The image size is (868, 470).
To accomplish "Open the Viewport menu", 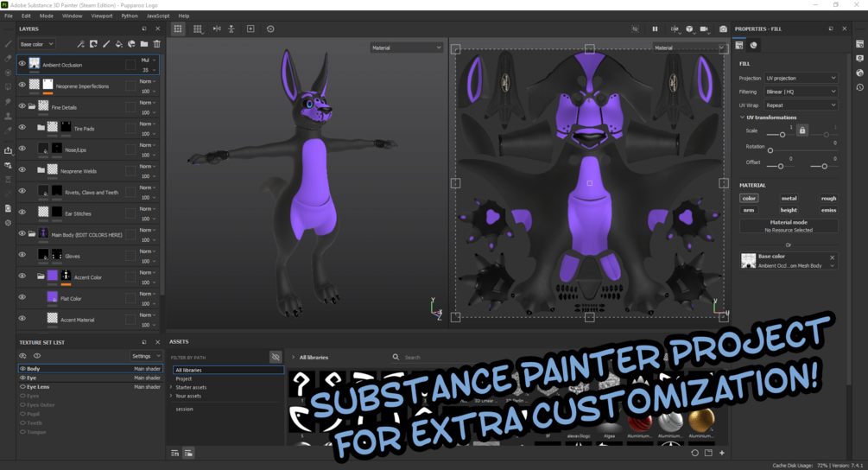I will tap(101, 16).
